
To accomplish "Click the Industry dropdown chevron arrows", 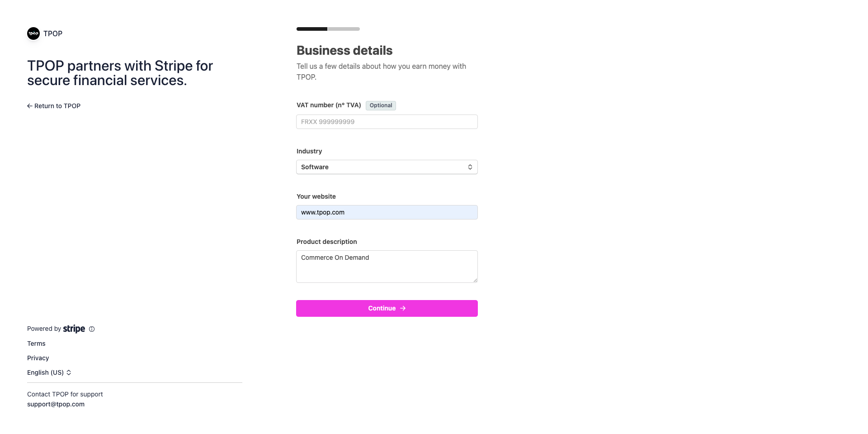I will click(x=470, y=167).
